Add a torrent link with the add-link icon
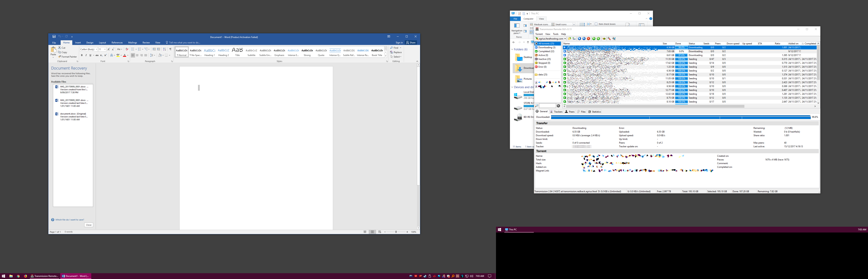The image size is (868, 279). 574,38
